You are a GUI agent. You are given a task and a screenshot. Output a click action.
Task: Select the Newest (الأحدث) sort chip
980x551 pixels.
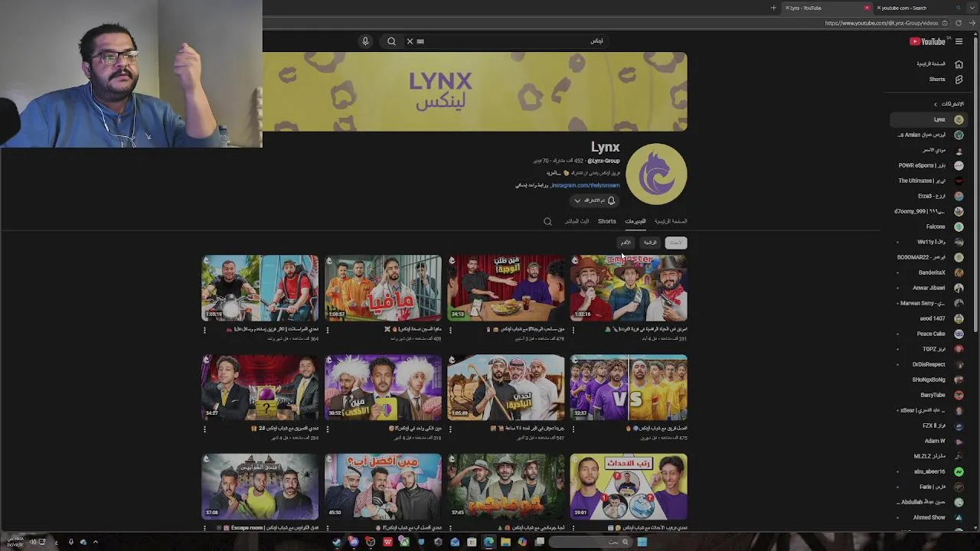[675, 243]
